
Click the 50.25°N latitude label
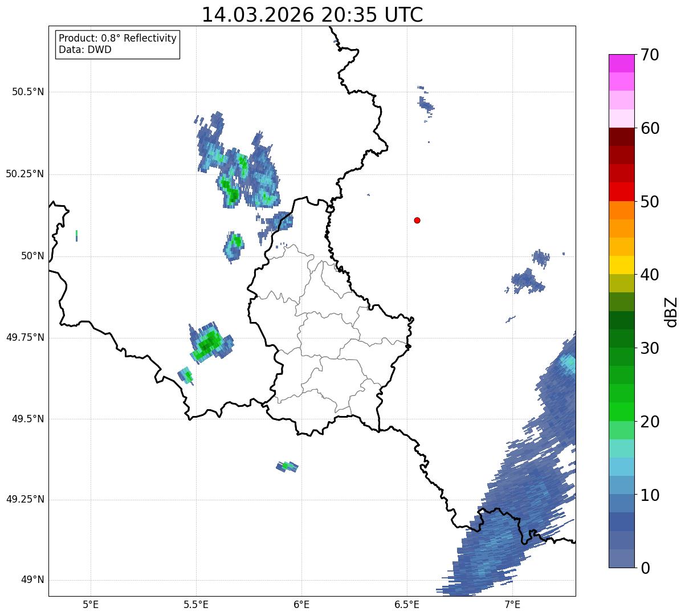25,174
